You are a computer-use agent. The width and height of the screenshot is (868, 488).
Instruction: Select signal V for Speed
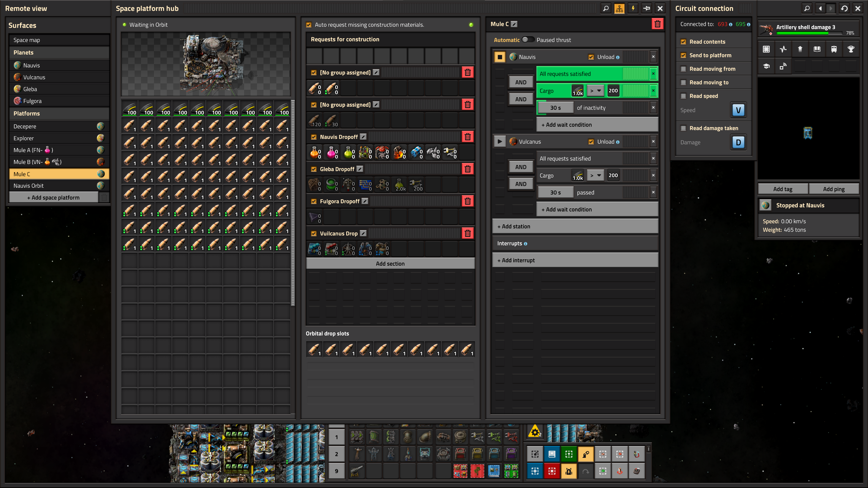point(738,110)
